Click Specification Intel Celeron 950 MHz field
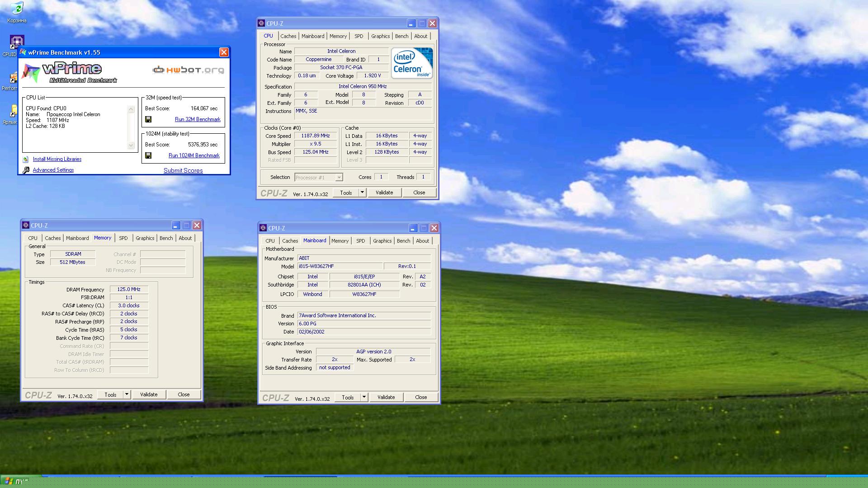The height and width of the screenshot is (488, 868). click(363, 86)
